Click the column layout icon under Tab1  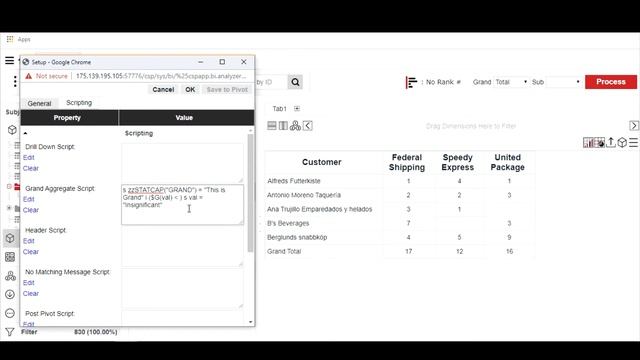283,125
